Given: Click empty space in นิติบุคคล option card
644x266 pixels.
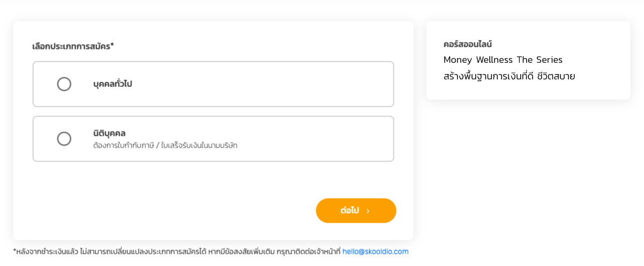Looking at the screenshot, I should coord(311,139).
